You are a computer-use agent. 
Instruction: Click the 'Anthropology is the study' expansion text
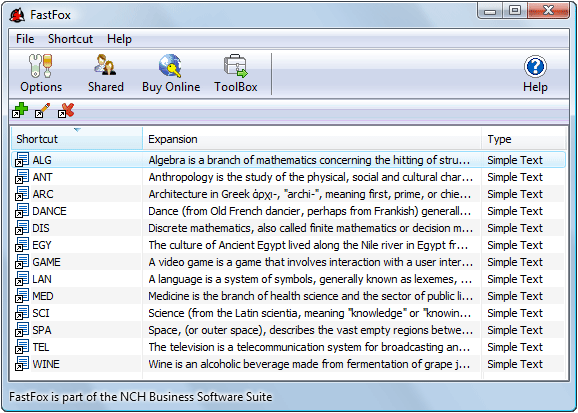coord(311,177)
